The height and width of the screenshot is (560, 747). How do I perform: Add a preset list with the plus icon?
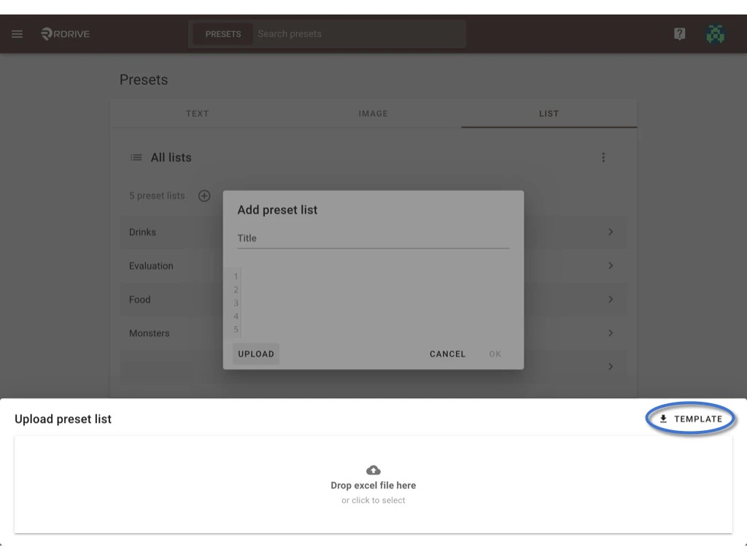coord(204,195)
